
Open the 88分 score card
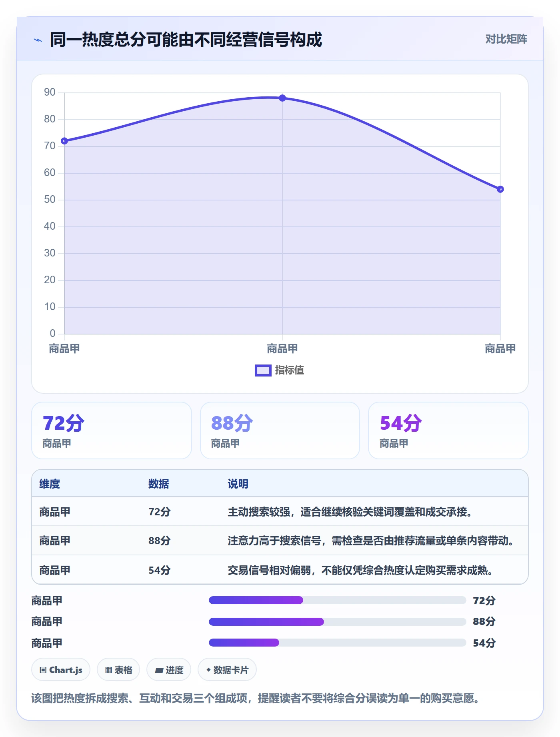pyautogui.click(x=280, y=431)
